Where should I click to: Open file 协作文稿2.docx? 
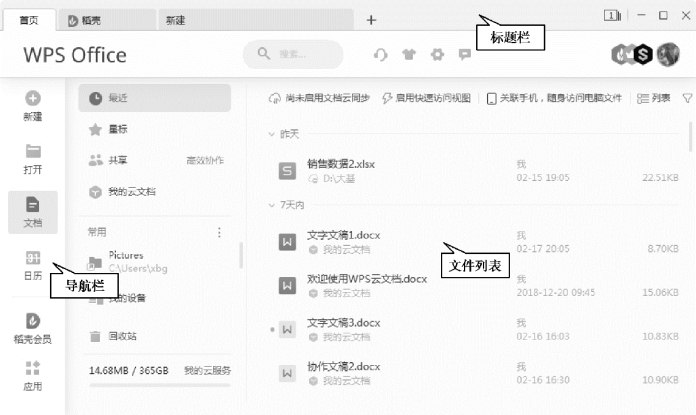pos(344,367)
